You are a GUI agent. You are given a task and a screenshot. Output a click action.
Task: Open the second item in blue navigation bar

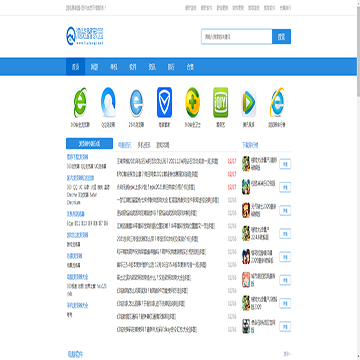[94, 67]
